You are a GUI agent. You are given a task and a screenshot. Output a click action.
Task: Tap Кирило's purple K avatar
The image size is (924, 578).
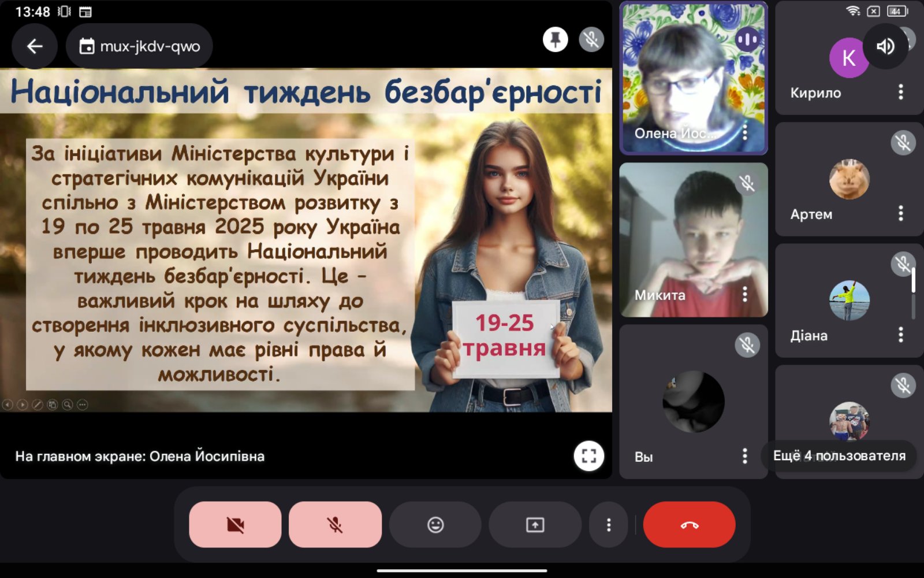point(849,58)
